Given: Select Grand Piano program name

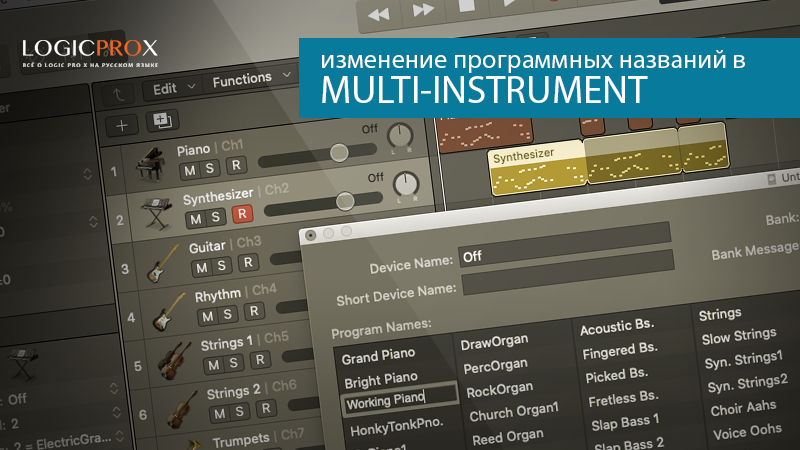Looking at the screenshot, I should click(378, 356).
